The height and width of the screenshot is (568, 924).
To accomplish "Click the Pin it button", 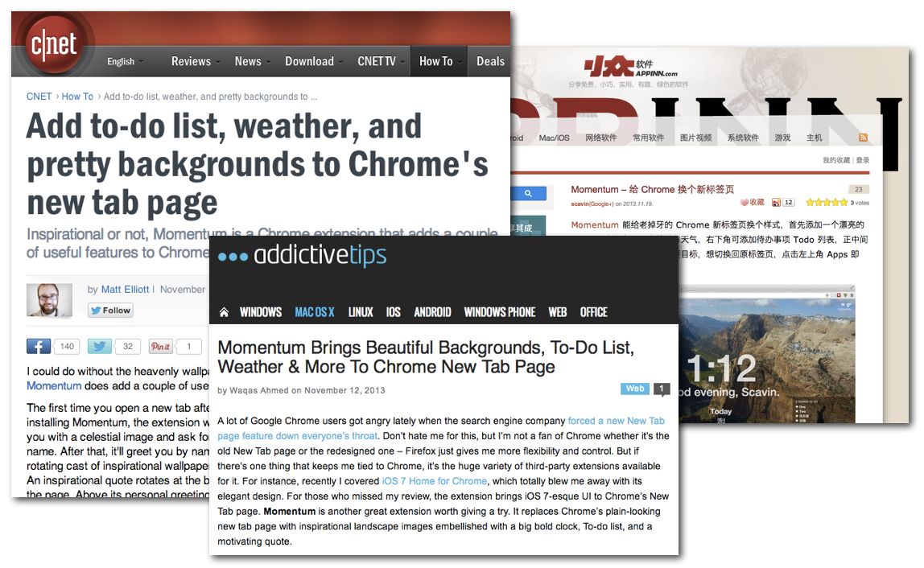I will 160,347.
